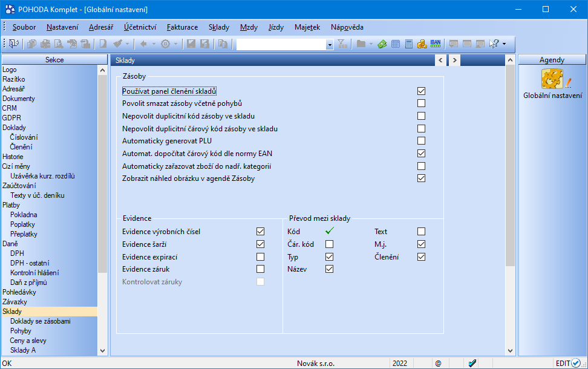Enable Povolit smazat zásoby včetně pohybů

click(421, 103)
